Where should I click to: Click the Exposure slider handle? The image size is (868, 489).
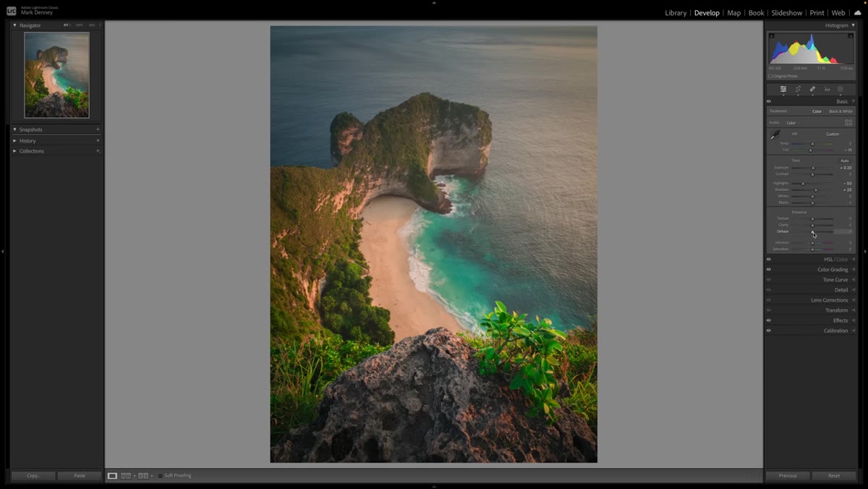coord(814,168)
